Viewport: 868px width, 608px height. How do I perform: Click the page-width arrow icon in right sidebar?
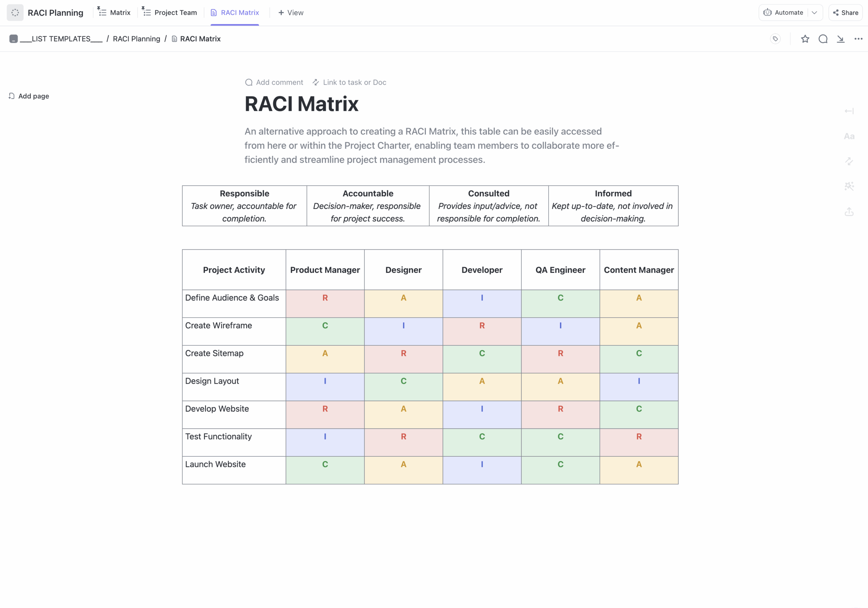click(x=849, y=111)
